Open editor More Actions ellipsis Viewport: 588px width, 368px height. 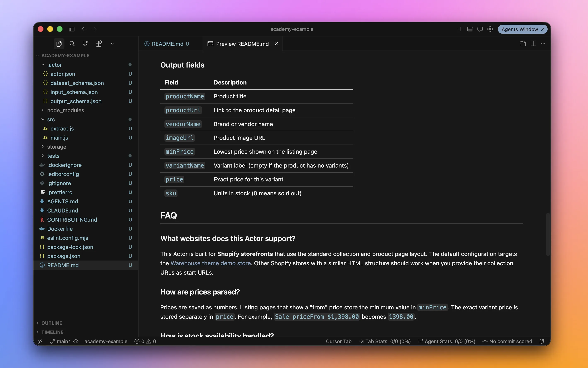543,43
